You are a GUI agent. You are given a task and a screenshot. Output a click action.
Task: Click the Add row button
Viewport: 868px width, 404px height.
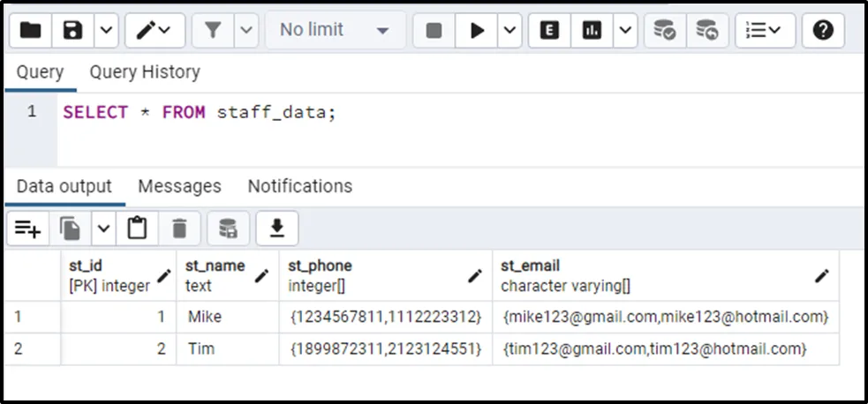(x=27, y=228)
